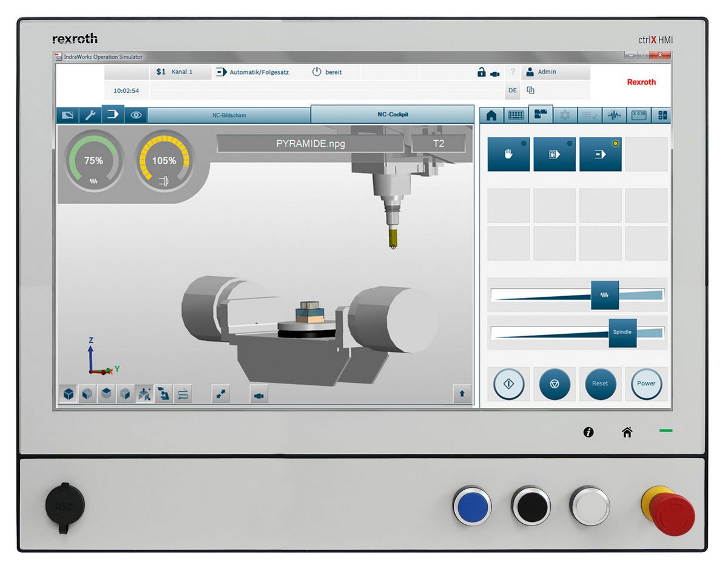Click the camera icon in the 3D toolbar
The width and height of the screenshot is (728, 568).
click(x=258, y=394)
